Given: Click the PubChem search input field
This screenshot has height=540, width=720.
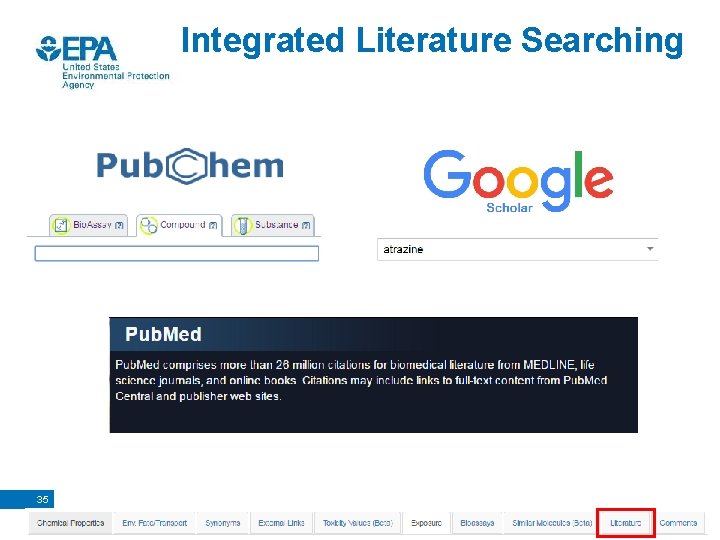Looking at the screenshot, I should (177, 253).
